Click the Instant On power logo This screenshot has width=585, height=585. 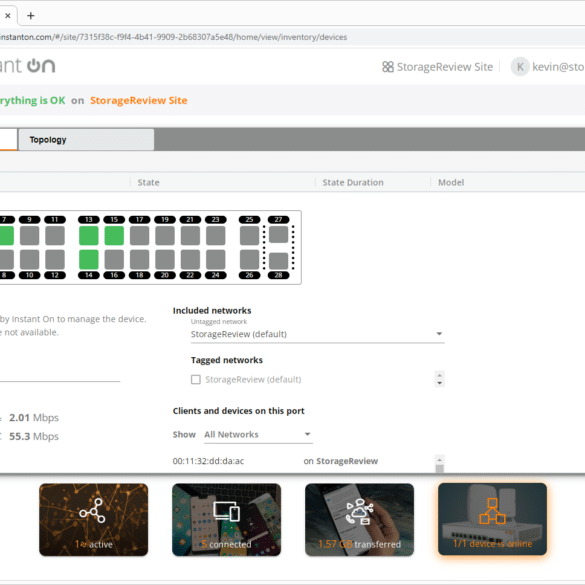[x=41, y=66]
